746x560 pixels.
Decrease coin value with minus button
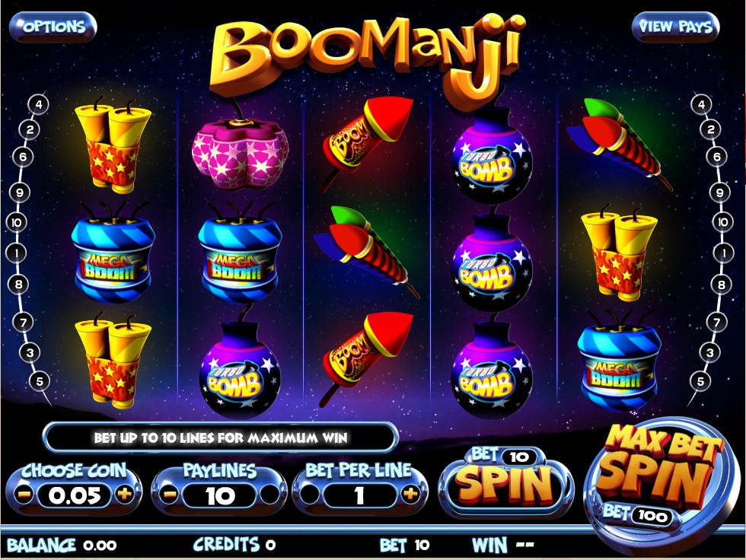[24, 495]
